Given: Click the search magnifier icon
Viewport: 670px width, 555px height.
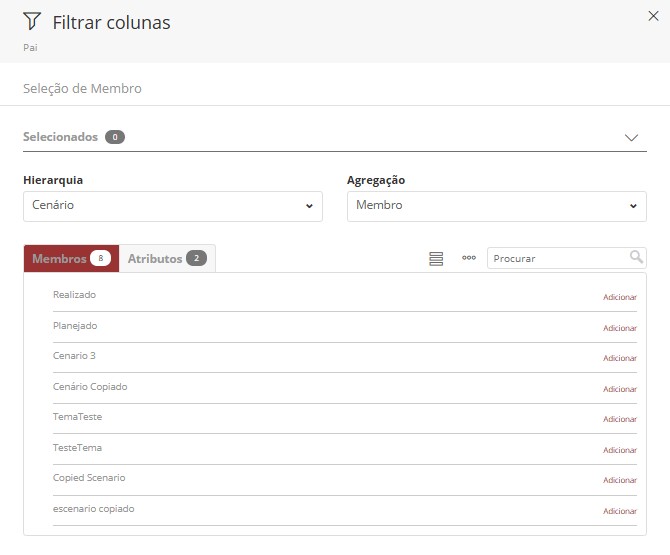Looking at the screenshot, I should pos(636,257).
